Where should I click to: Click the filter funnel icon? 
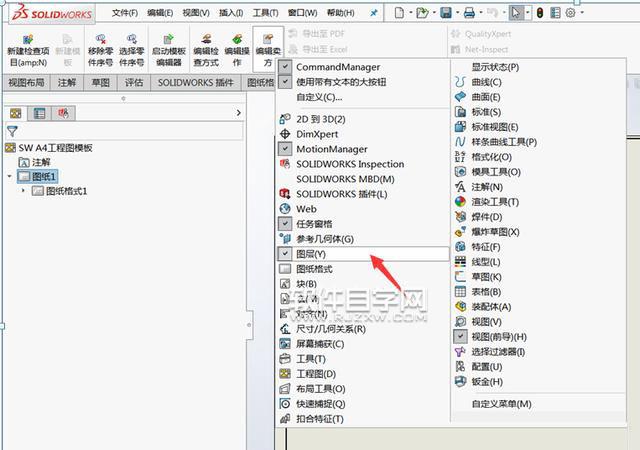(x=12, y=131)
